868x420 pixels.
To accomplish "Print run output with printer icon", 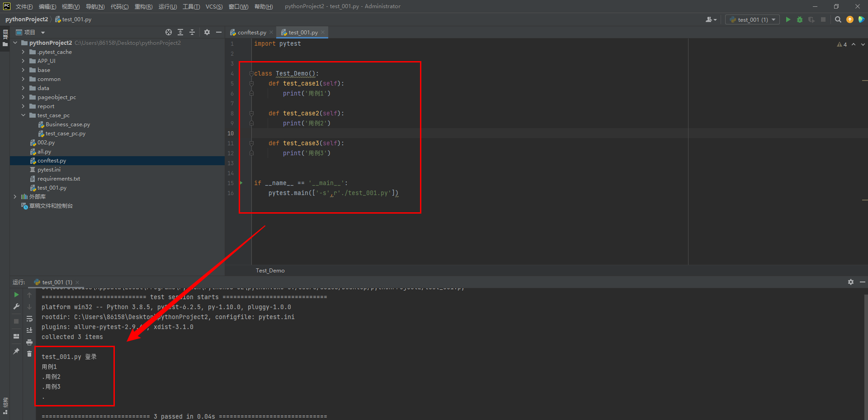I will pyautogui.click(x=29, y=342).
